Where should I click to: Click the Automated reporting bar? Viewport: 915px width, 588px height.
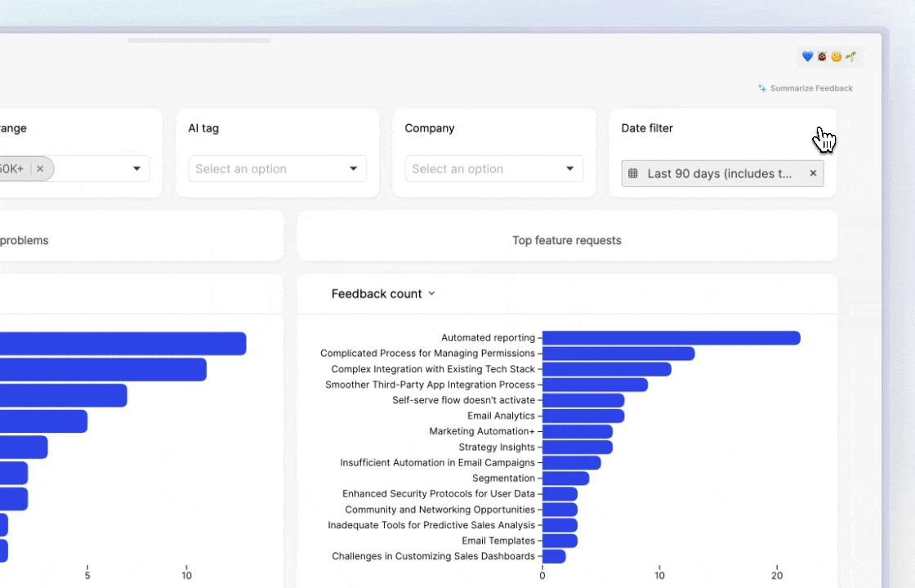tap(671, 338)
